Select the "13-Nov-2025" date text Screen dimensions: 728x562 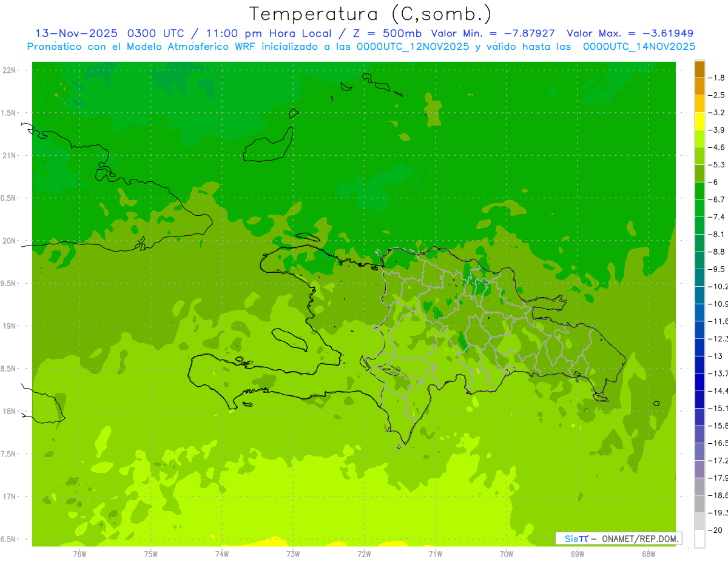pos(76,33)
